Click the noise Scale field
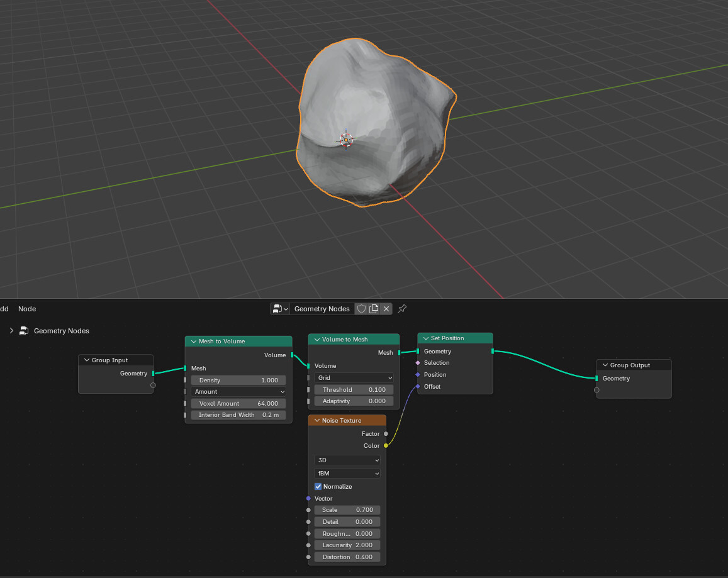This screenshot has width=728, height=578. [x=347, y=509]
